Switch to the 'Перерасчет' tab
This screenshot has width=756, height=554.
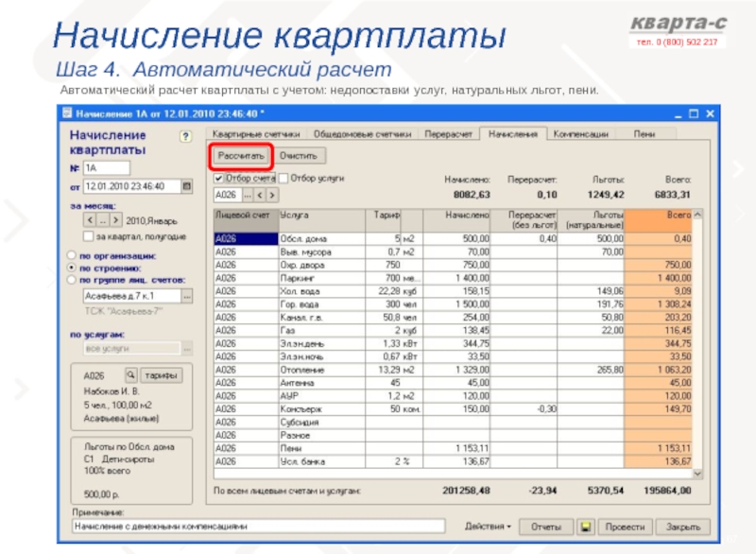449,134
